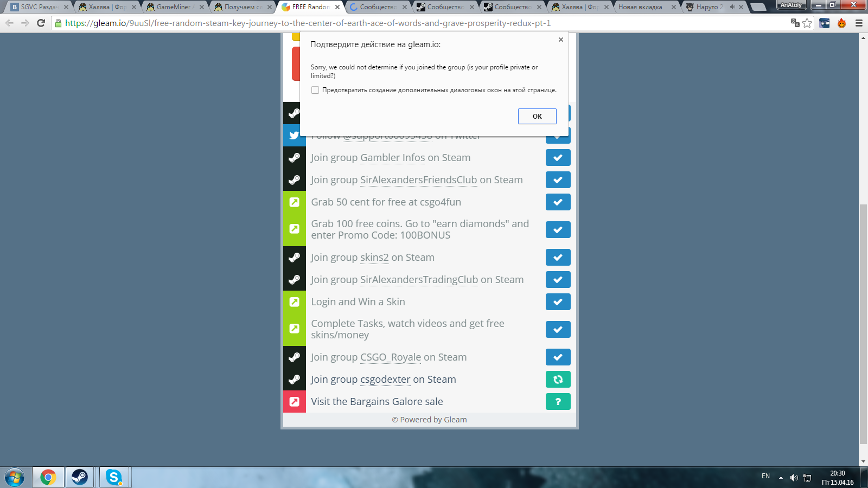This screenshot has width=868, height=488.
Task: Click the green link icon beside Grab 100 free coins
Action: point(294,229)
